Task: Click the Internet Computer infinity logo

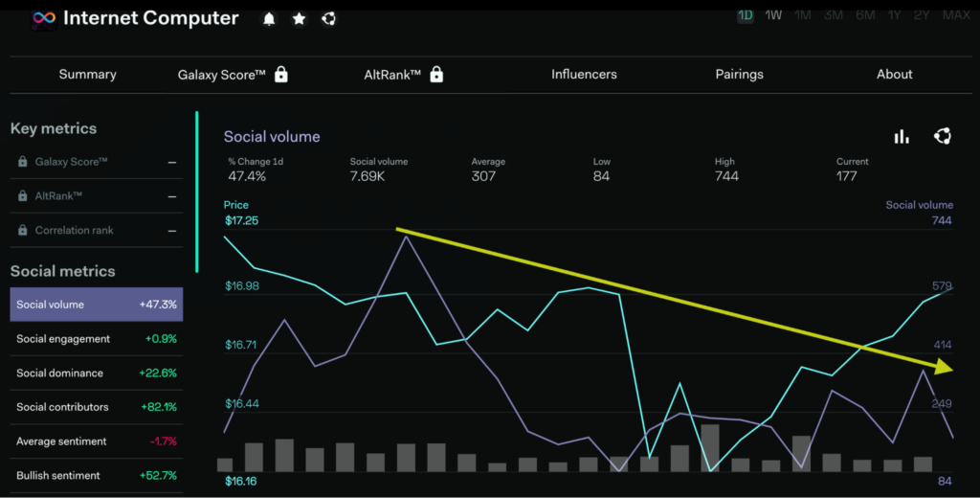Action: click(44, 19)
